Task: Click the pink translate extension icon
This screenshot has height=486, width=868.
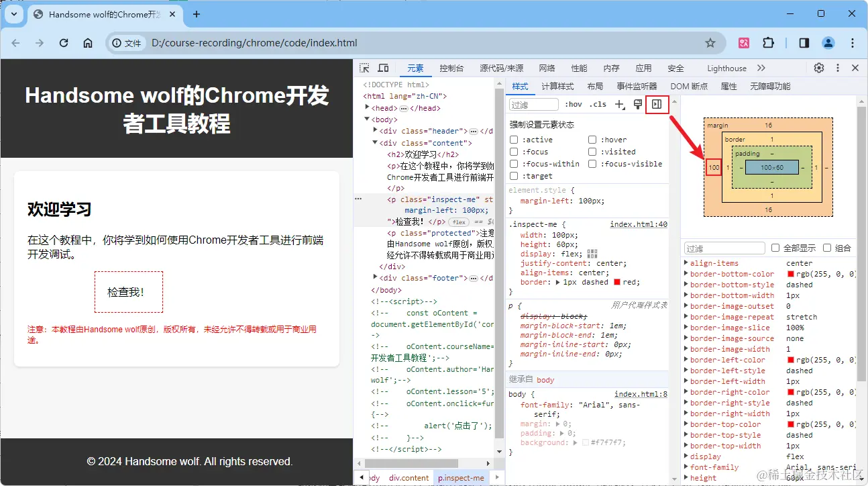Action: pyautogui.click(x=744, y=43)
